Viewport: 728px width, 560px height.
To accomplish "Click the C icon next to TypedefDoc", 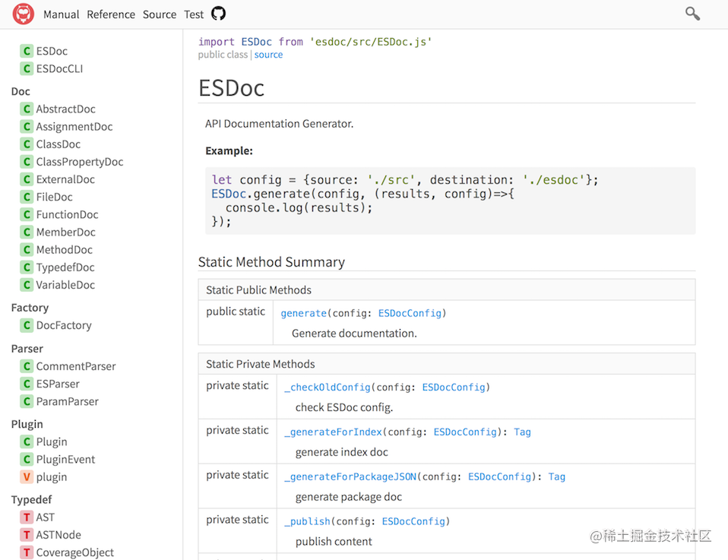I will click(27, 267).
